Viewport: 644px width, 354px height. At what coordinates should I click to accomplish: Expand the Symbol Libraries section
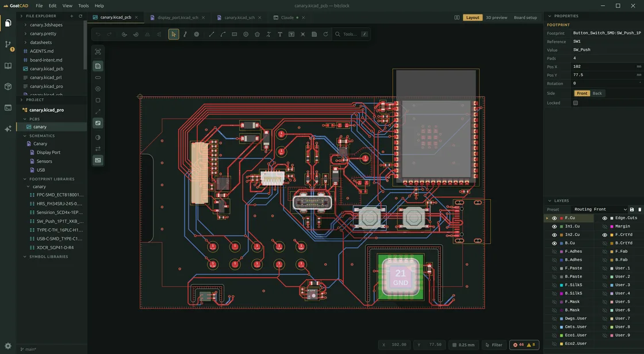(x=25, y=257)
